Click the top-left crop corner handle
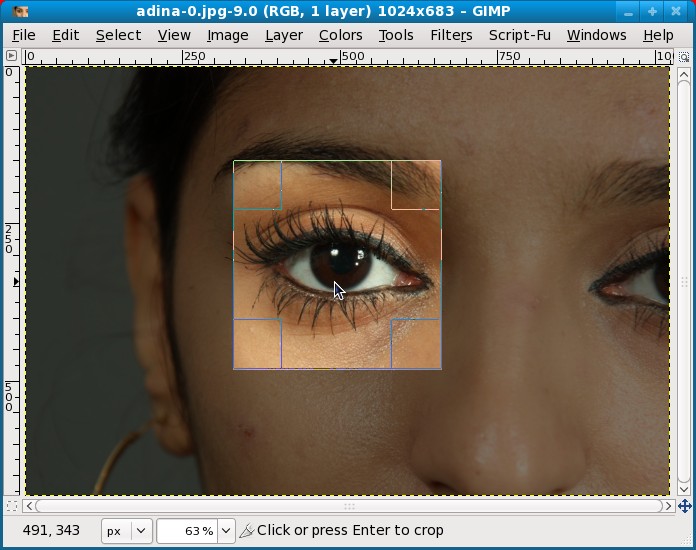696x550 pixels. pos(257,185)
